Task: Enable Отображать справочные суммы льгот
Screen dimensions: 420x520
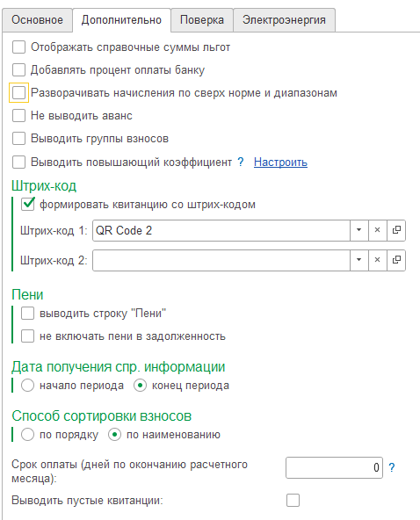Action: coord(18,47)
